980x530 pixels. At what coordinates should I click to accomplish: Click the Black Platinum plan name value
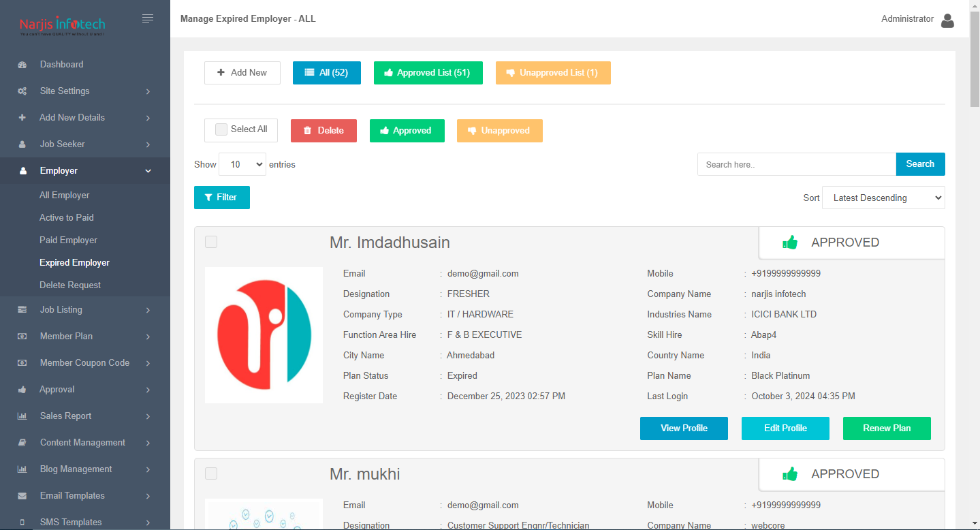pyautogui.click(x=780, y=376)
